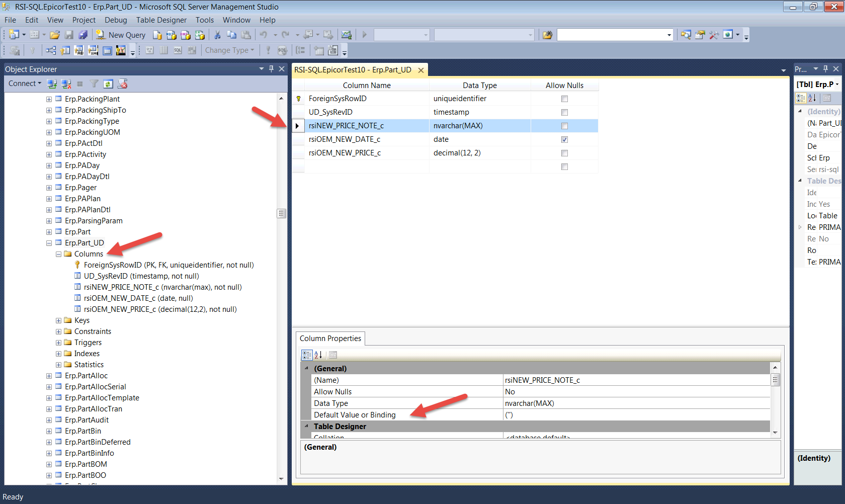Open the search combo box dropdown in toolbar
845x504 pixels.
[669, 35]
